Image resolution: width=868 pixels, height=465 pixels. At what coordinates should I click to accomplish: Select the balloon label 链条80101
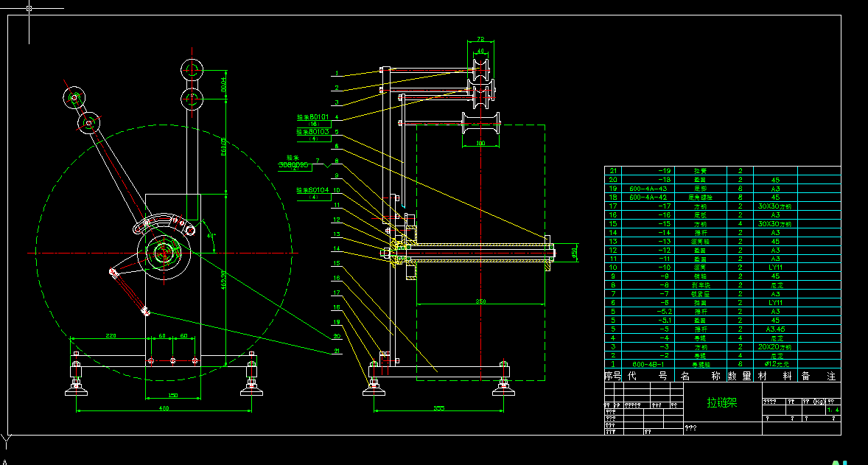point(312,116)
